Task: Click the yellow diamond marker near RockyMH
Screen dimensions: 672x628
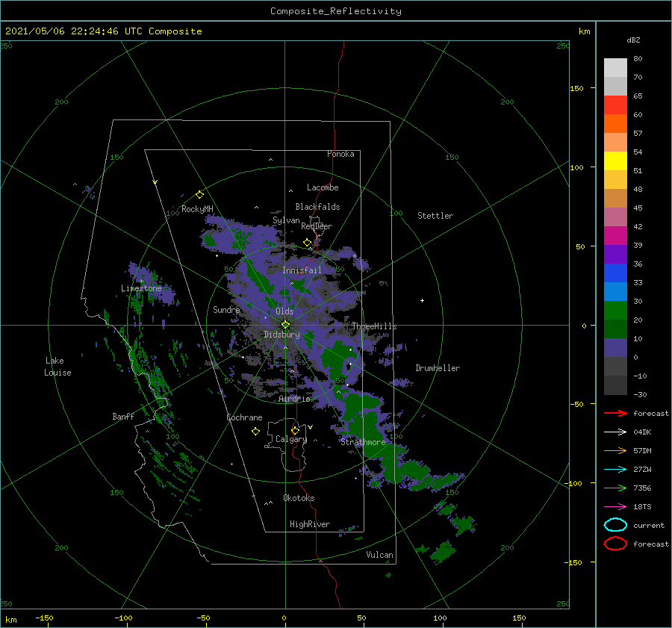Action: click(x=199, y=195)
